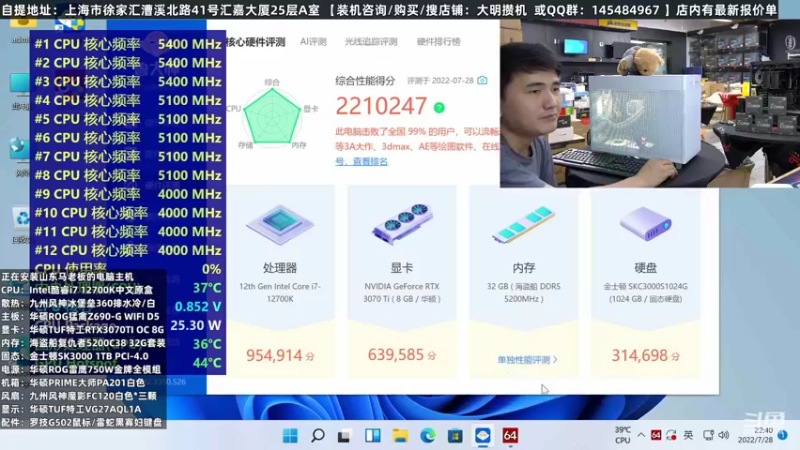Open the notification center badge
The height and width of the screenshot is (450, 800).
[783, 435]
